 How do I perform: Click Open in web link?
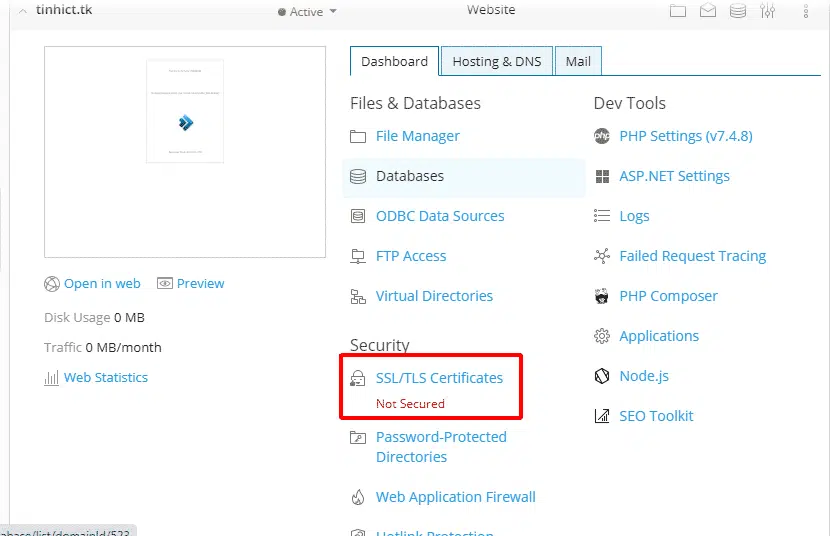[102, 284]
